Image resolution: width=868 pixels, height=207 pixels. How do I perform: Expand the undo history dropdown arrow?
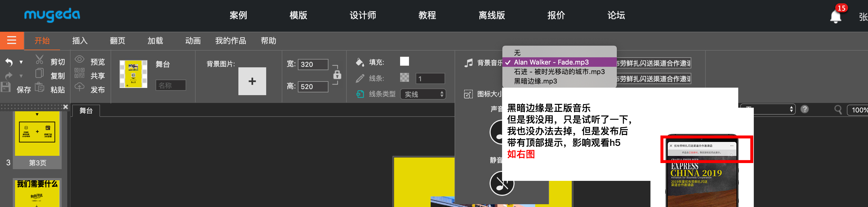pyautogui.click(x=21, y=63)
